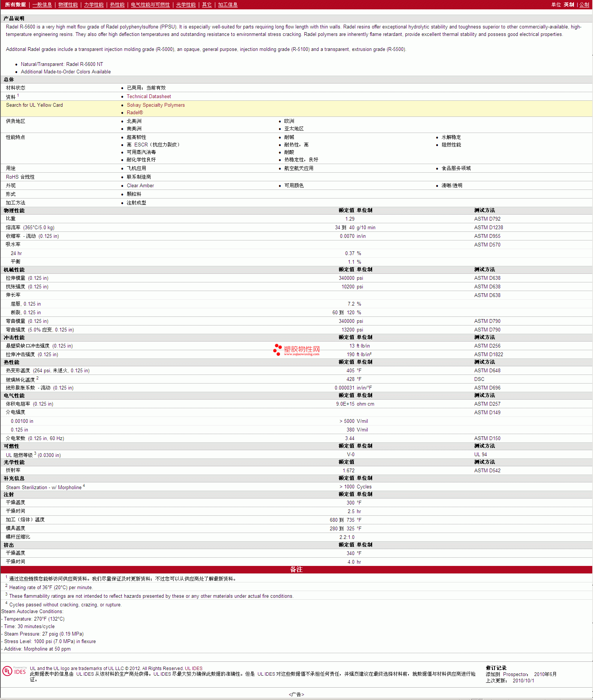Open the 加工信息 tab
The width and height of the screenshot is (593, 700).
pyautogui.click(x=228, y=4)
